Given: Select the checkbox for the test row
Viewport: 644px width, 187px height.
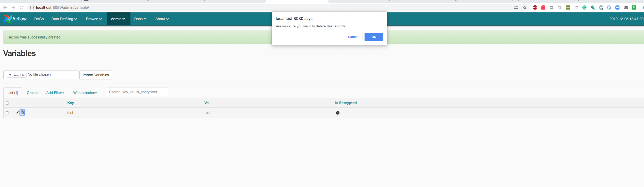Looking at the screenshot, I should point(7,113).
